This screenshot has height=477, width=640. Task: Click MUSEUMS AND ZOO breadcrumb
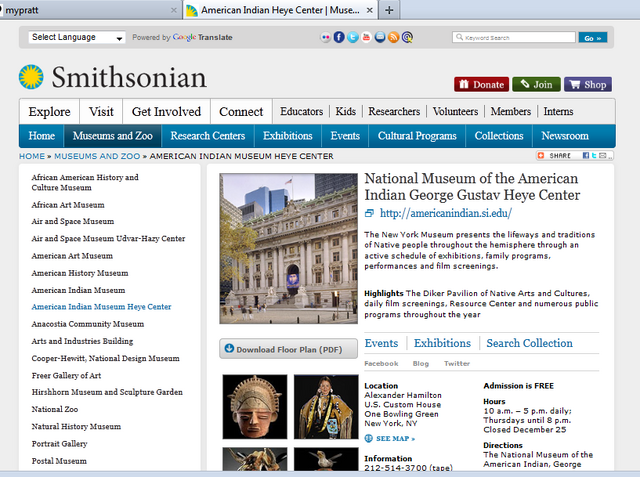point(97,156)
